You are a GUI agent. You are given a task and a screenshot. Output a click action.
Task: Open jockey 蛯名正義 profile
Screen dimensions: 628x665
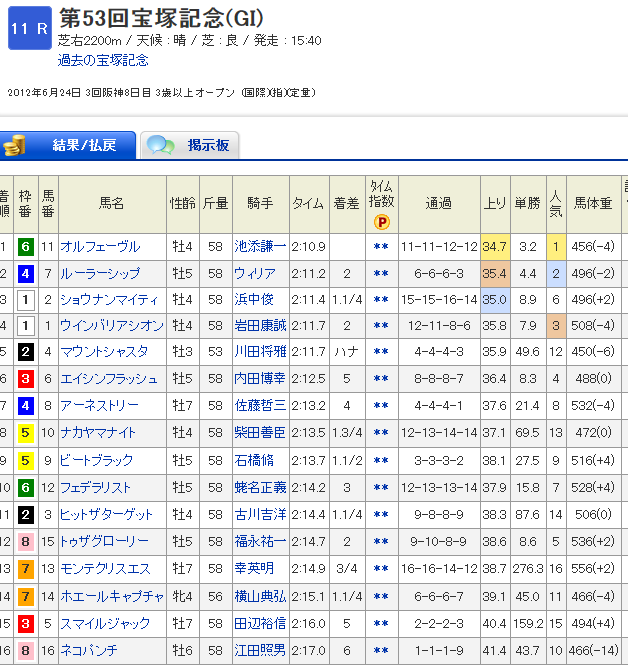(x=260, y=487)
